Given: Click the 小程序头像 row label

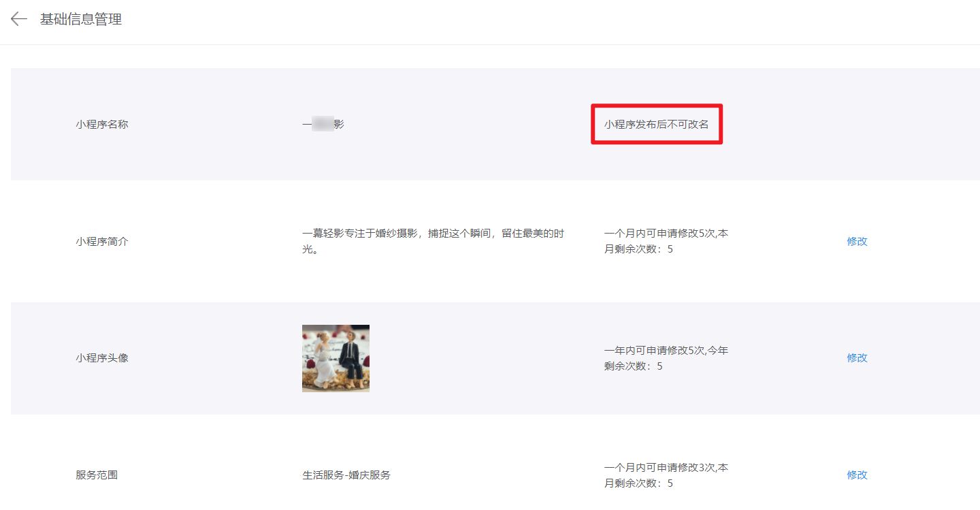Looking at the screenshot, I should click(x=101, y=357).
